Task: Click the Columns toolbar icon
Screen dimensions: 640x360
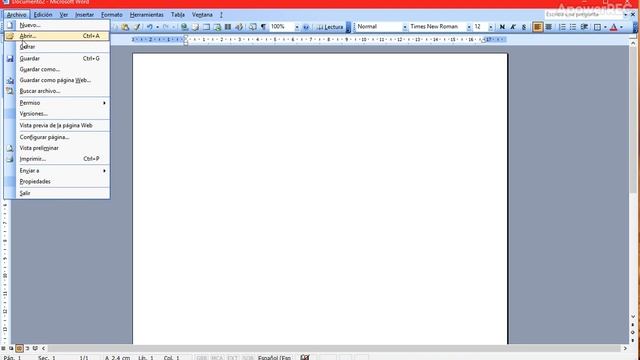Action: pyautogui.click(x=228, y=27)
